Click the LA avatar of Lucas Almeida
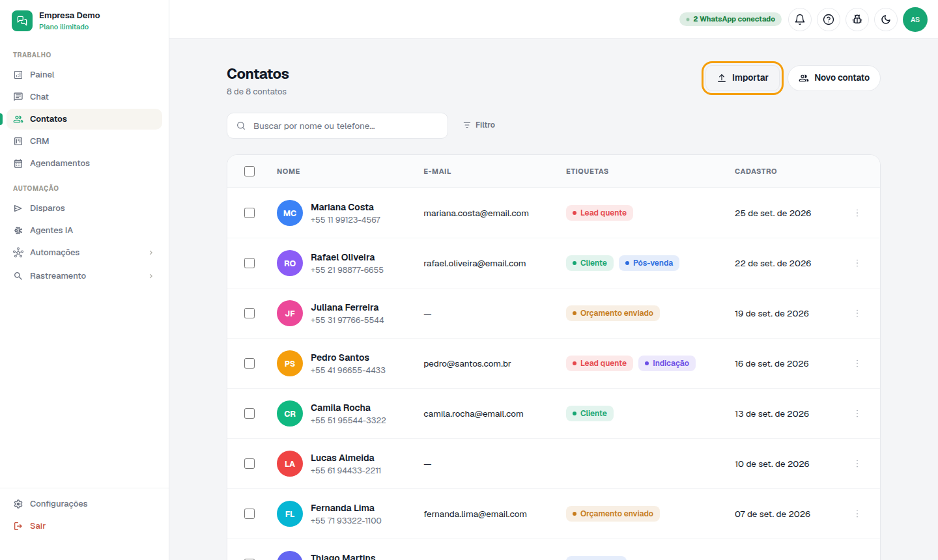 [x=290, y=464]
